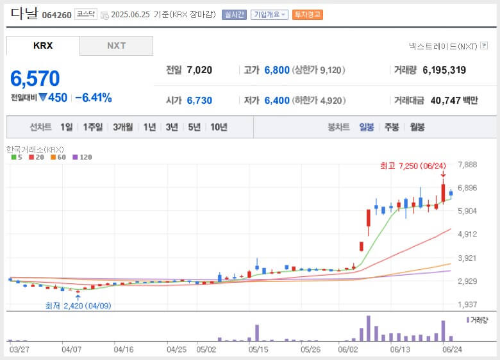Select the 일봉 candlestick chart
The width and height of the screenshot is (500, 360).
coord(366,127)
